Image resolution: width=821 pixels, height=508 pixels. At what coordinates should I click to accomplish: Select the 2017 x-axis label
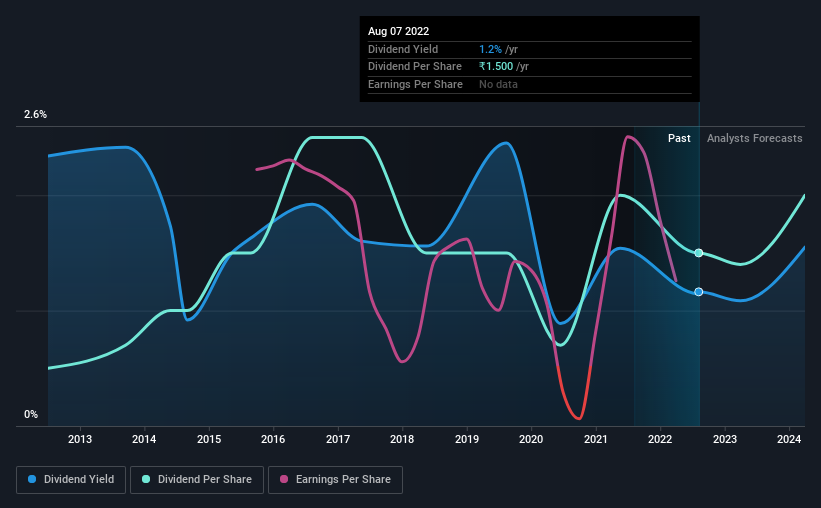click(338, 439)
